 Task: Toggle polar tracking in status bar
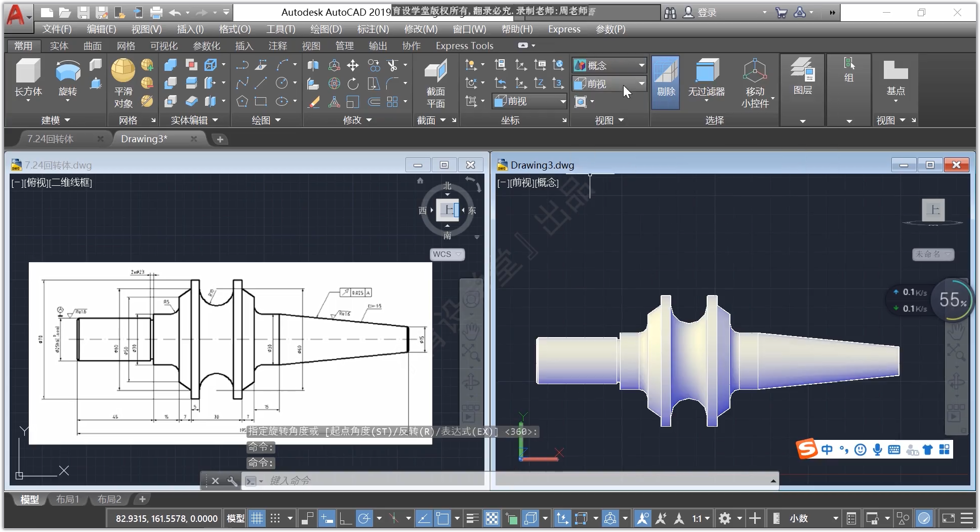(364, 518)
